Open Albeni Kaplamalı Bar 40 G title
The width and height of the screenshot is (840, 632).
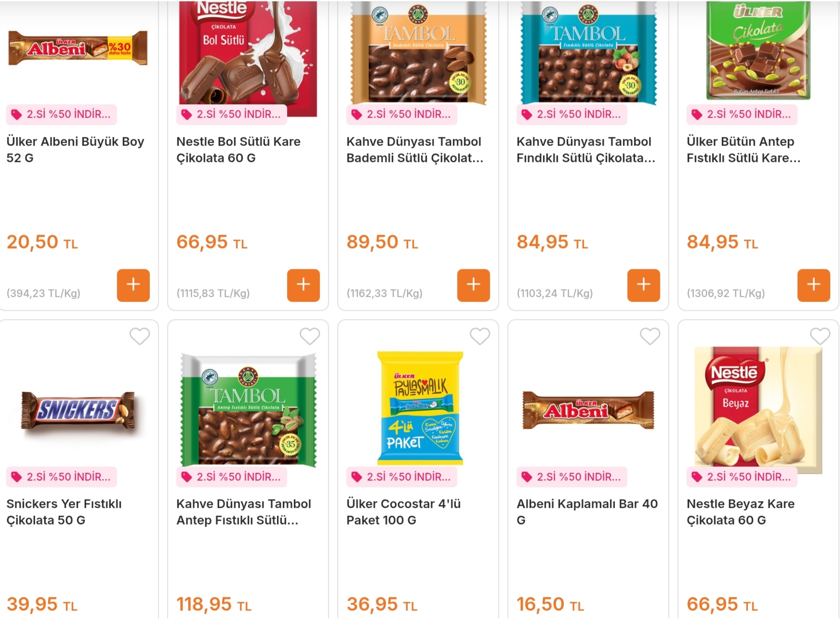(587, 512)
